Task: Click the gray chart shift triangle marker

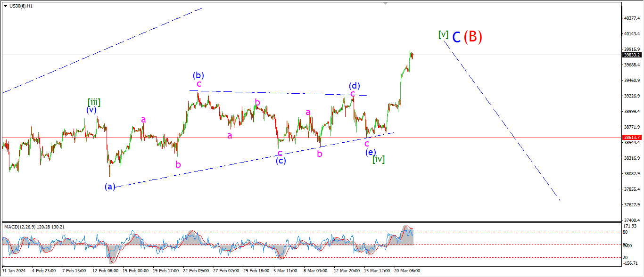Action: (386, 3)
